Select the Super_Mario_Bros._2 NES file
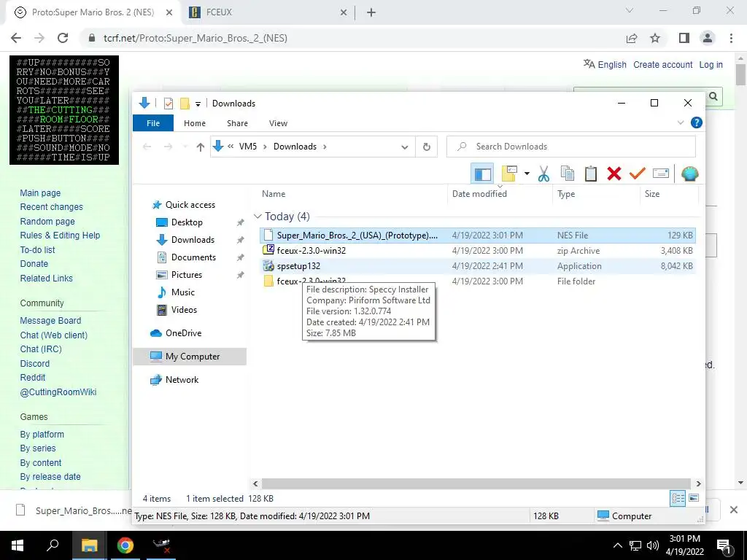 [x=478, y=236]
